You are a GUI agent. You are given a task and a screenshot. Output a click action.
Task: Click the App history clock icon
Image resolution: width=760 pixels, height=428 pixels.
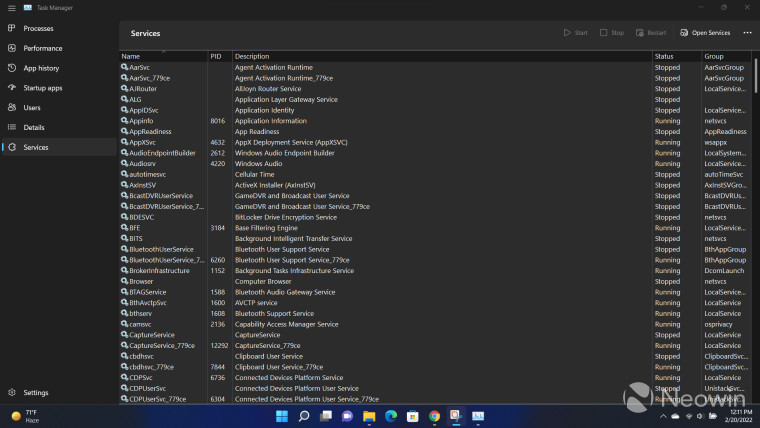click(x=12, y=68)
